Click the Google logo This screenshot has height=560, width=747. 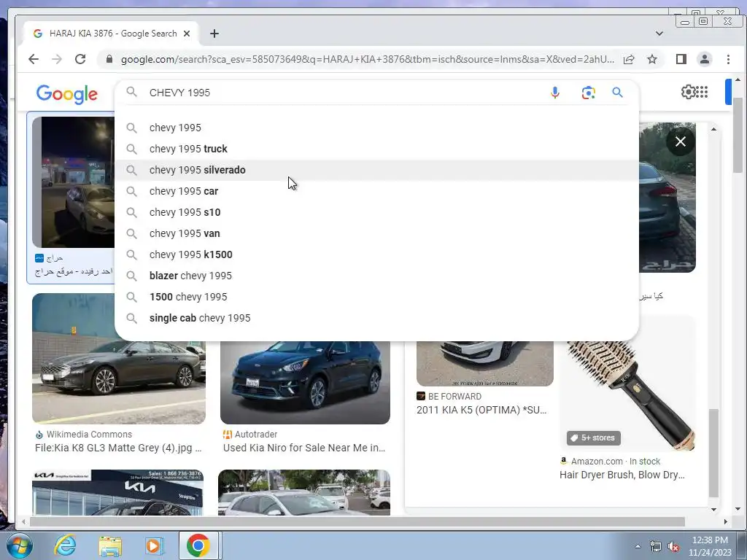click(66, 94)
